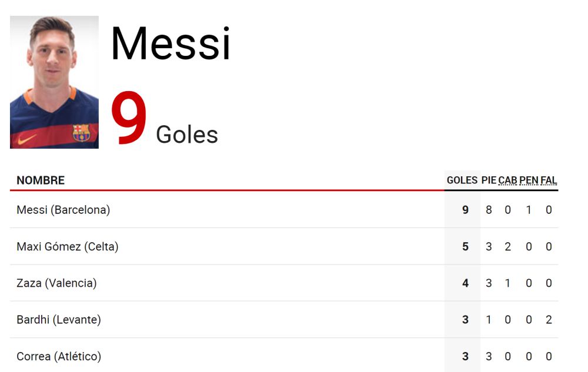588x372 pixels.
Task: Click the large Messi heading
Action: [x=171, y=43]
